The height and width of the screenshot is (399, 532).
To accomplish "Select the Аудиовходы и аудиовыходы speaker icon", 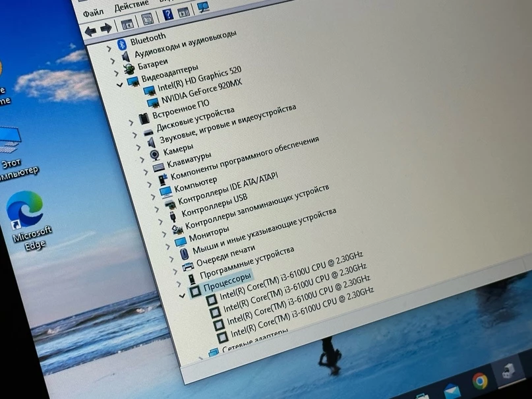I will [125, 57].
